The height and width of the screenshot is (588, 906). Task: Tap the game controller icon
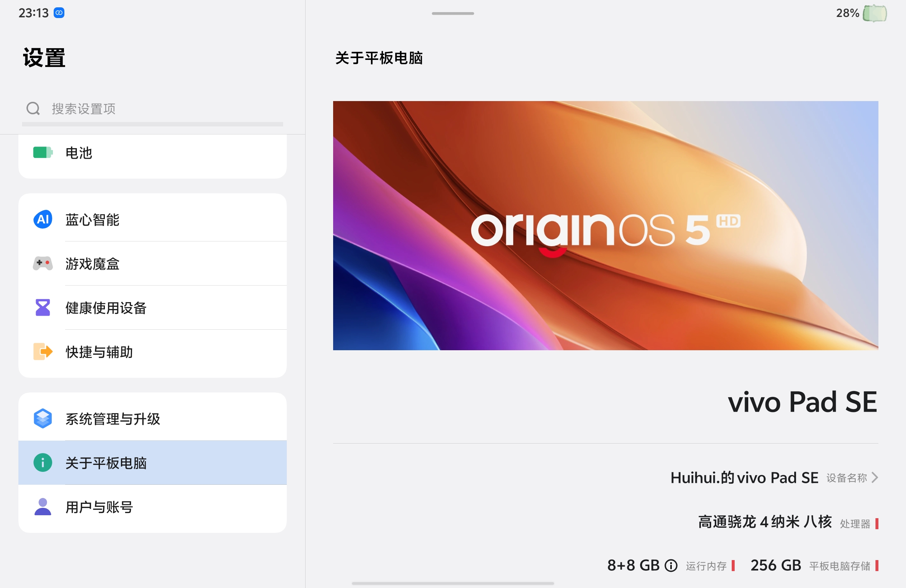[43, 263]
